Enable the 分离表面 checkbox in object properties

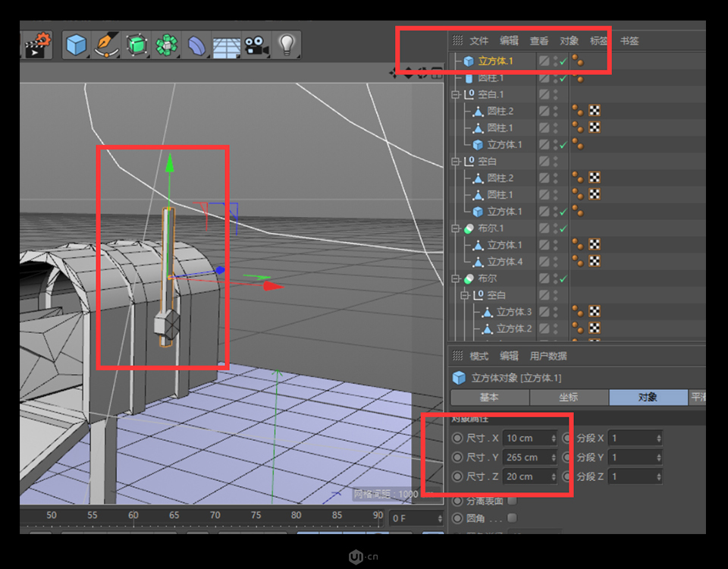(x=510, y=501)
